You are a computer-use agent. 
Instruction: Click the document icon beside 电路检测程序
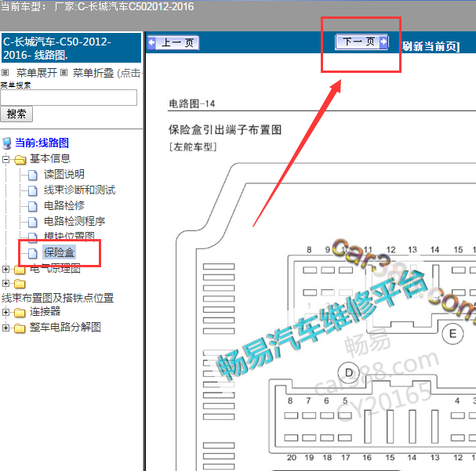pyautogui.click(x=33, y=222)
